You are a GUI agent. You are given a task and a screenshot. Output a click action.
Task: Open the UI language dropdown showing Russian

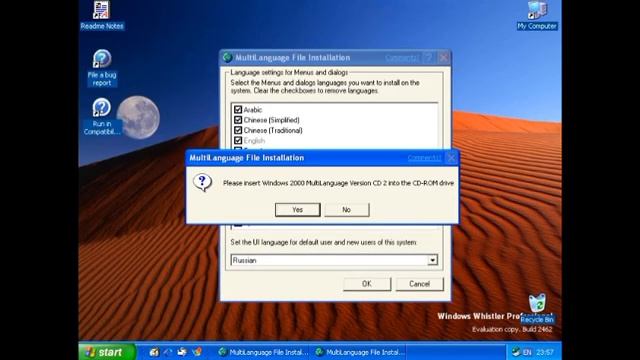(432, 260)
